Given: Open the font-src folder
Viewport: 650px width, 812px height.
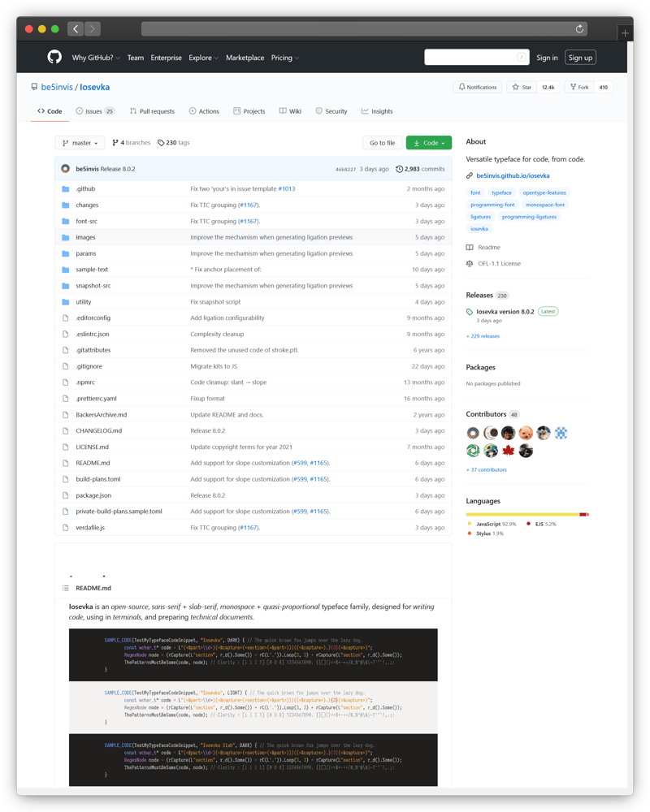Looking at the screenshot, I should click(x=86, y=221).
